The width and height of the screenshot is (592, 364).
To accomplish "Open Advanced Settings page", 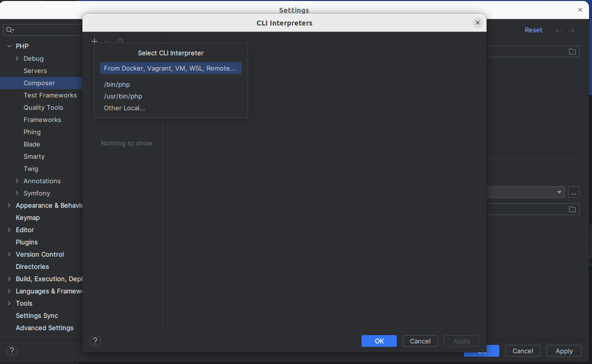I will (x=45, y=328).
